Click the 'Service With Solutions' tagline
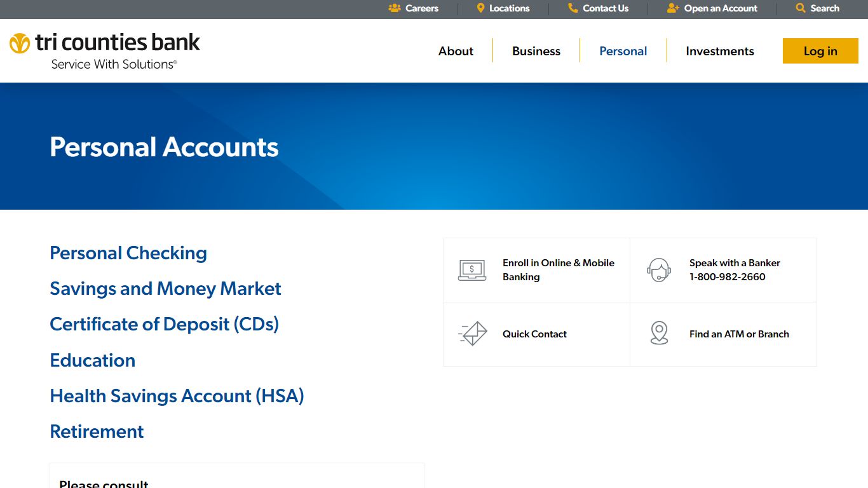This screenshot has height=488, width=868. click(114, 64)
